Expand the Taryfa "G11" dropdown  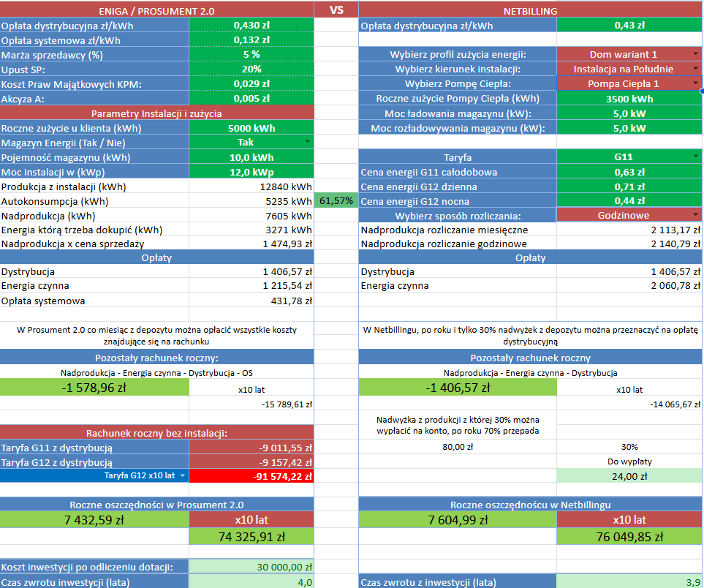(695, 157)
